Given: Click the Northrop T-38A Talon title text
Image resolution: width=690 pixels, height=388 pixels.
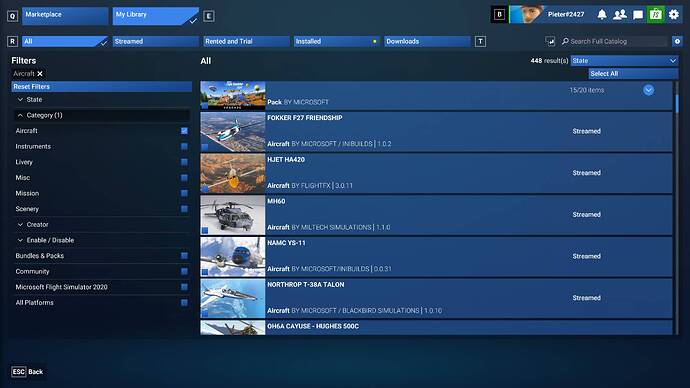Looking at the screenshot, I should [x=306, y=285].
